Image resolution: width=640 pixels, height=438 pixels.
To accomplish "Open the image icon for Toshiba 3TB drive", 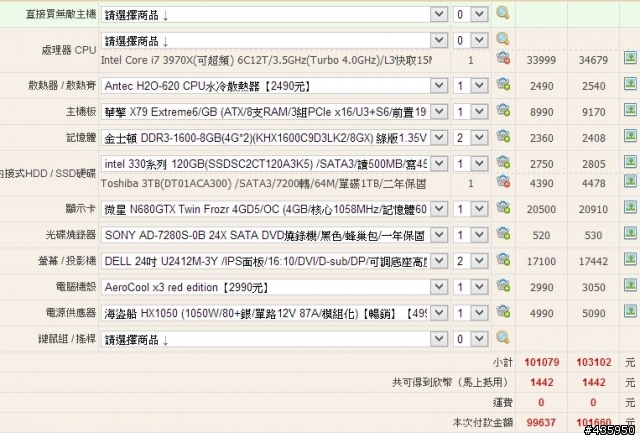I will (630, 181).
